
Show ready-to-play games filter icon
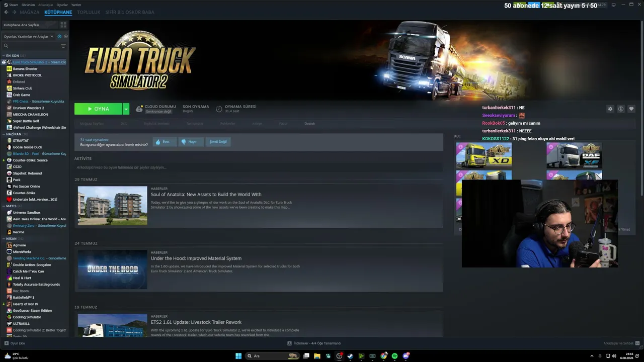point(66,36)
